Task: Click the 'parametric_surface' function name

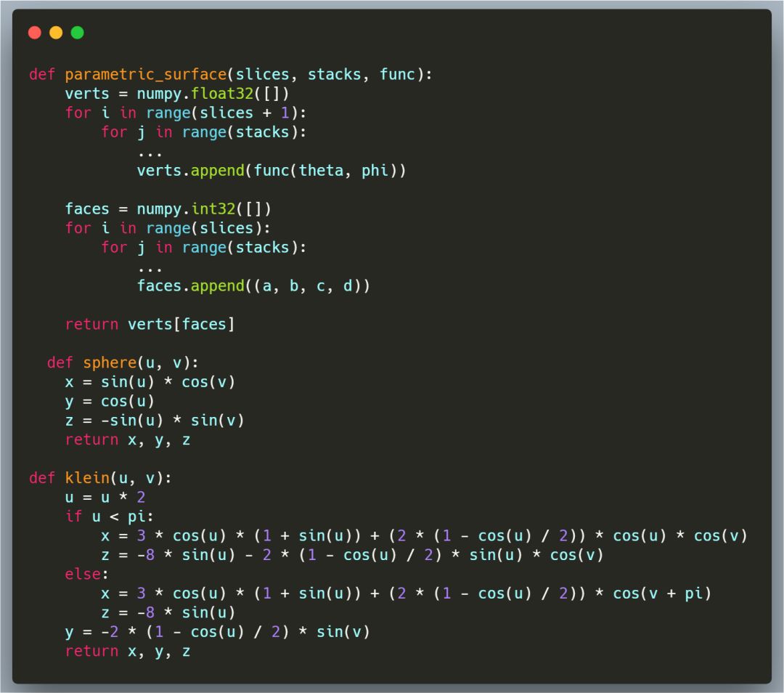Action: [x=145, y=75]
